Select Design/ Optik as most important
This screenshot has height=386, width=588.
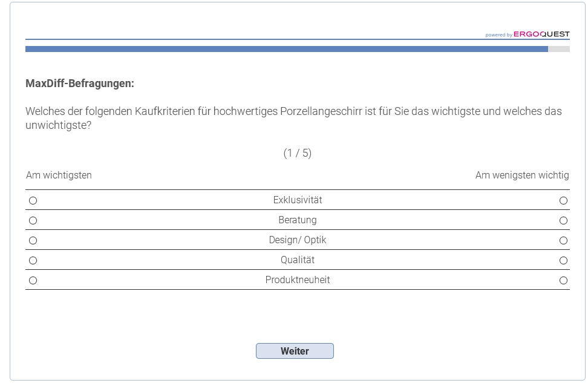(x=33, y=240)
